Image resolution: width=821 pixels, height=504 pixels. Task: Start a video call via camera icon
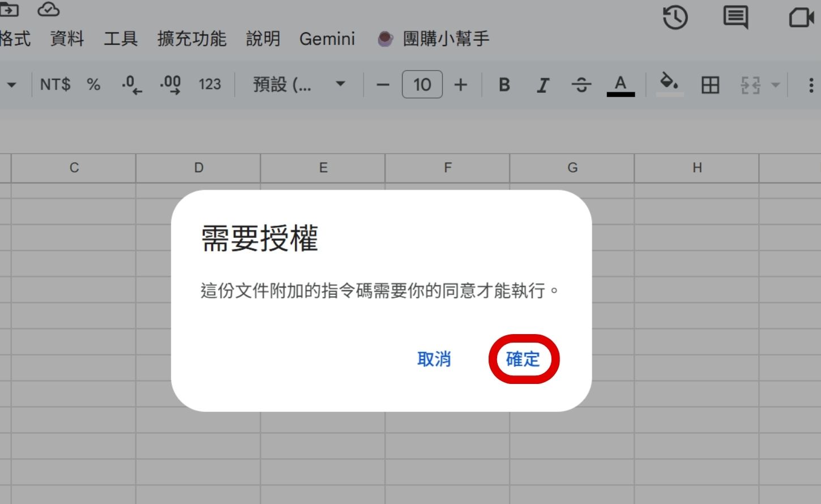tap(802, 18)
